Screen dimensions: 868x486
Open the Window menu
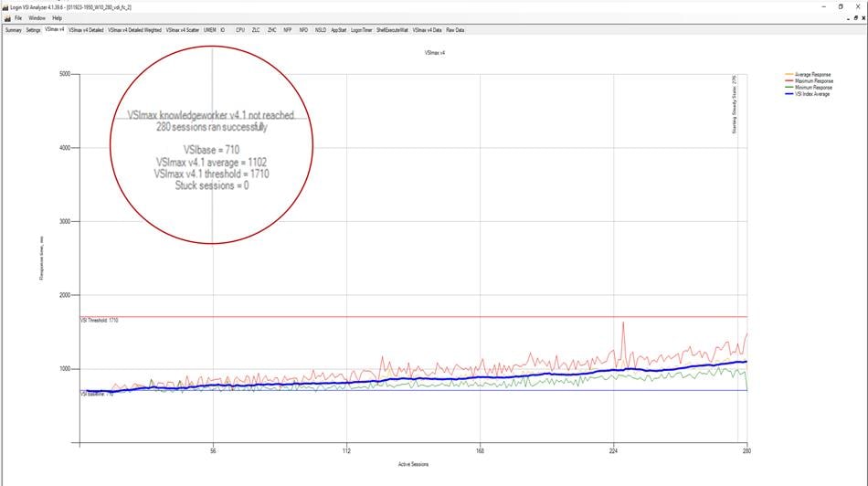37,18
